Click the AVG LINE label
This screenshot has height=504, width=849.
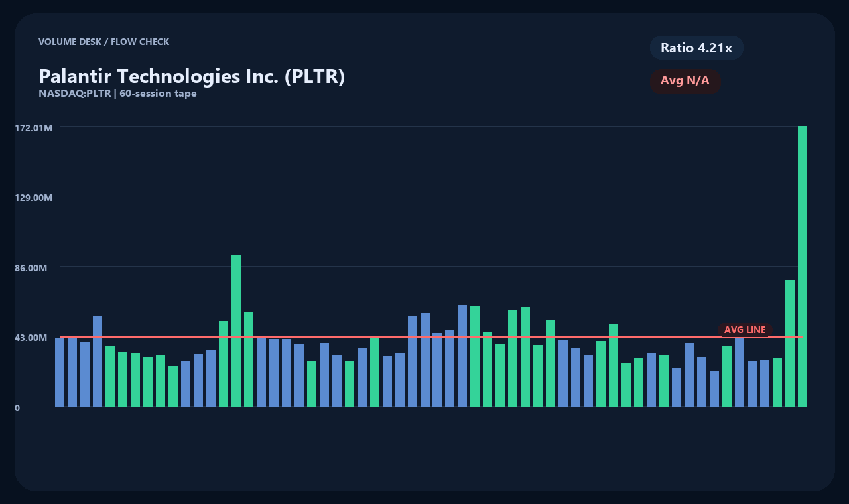pos(745,330)
